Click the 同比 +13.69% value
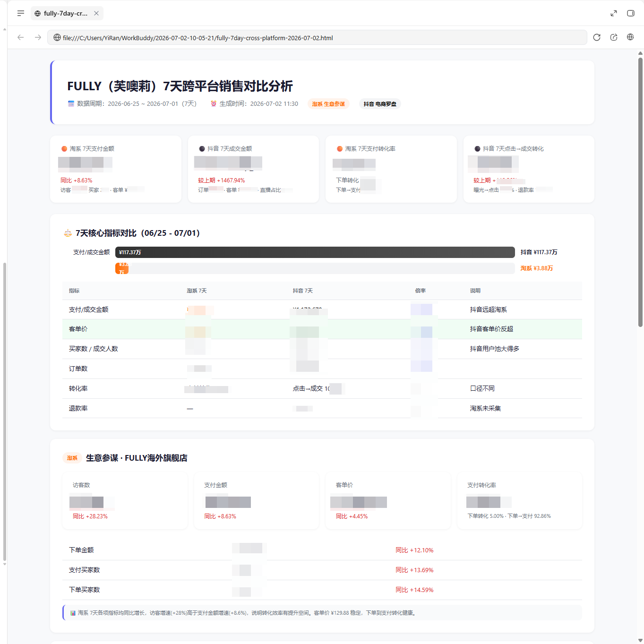The image size is (644, 644). 414,570
